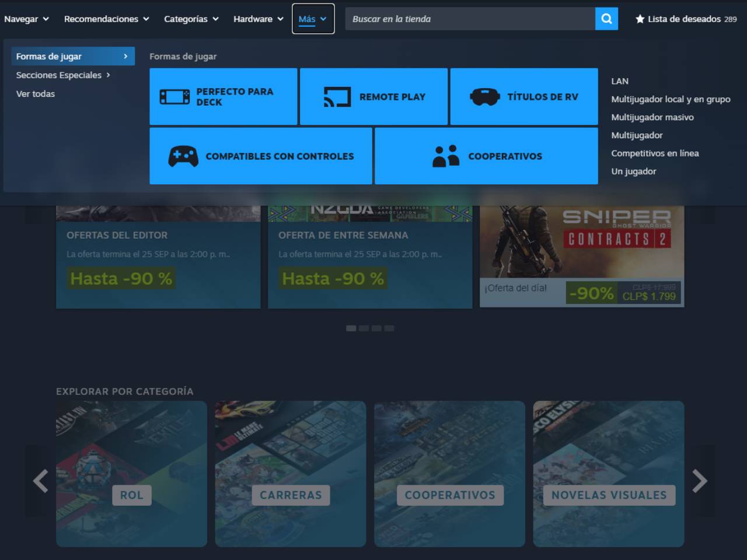Click the VR headset icon
The image size is (747, 560).
tap(484, 97)
